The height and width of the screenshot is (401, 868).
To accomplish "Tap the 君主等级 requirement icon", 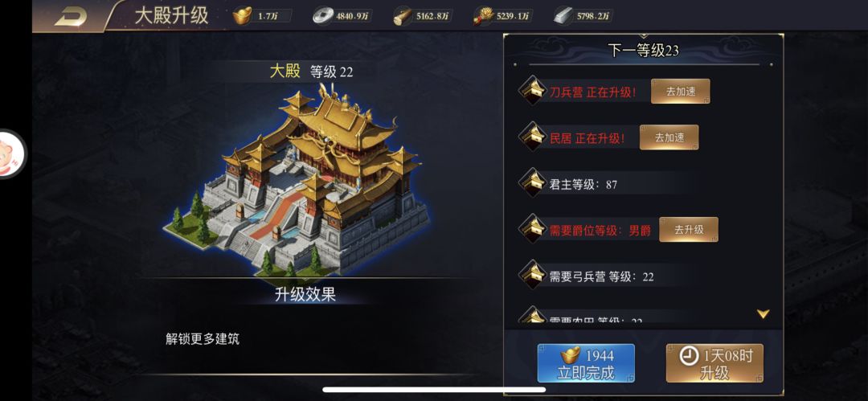I will point(533,183).
